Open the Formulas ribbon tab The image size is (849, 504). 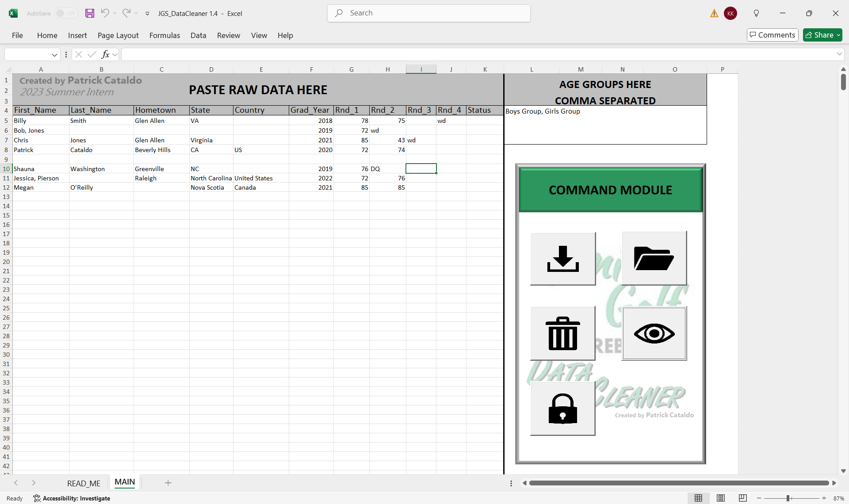(x=164, y=35)
